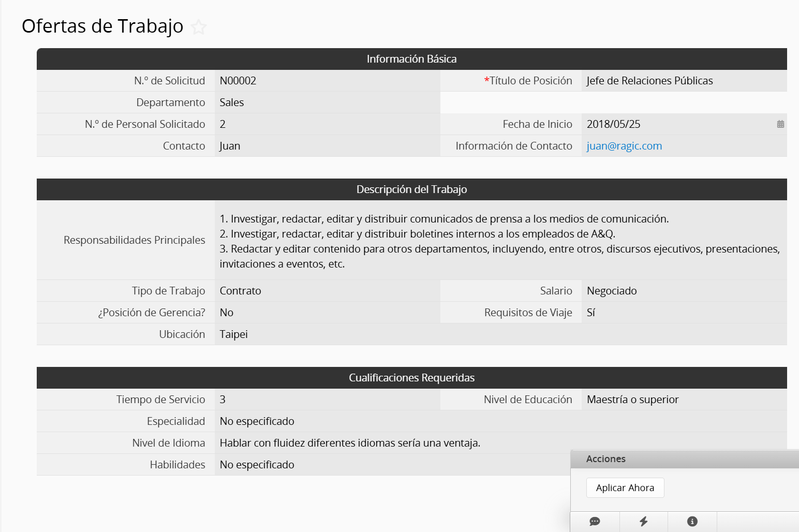The height and width of the screenshot is (532, 799).
Task: Click the Acciones panel header
Action: pos(684,459)
